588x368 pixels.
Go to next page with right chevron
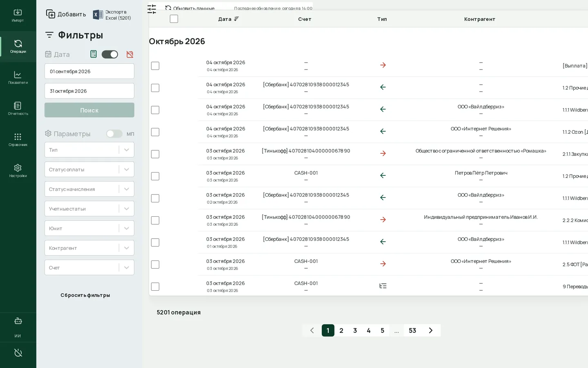coord(430,330)
